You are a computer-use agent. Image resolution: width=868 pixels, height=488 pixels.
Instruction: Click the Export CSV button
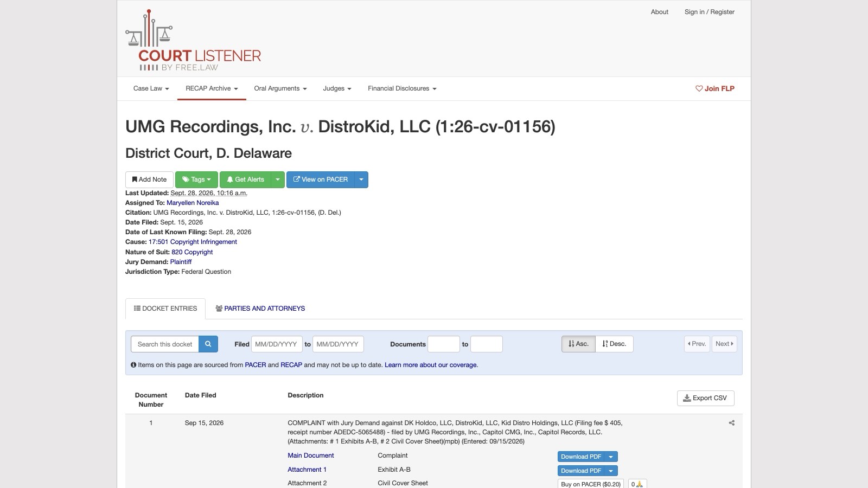click(705, 398)
